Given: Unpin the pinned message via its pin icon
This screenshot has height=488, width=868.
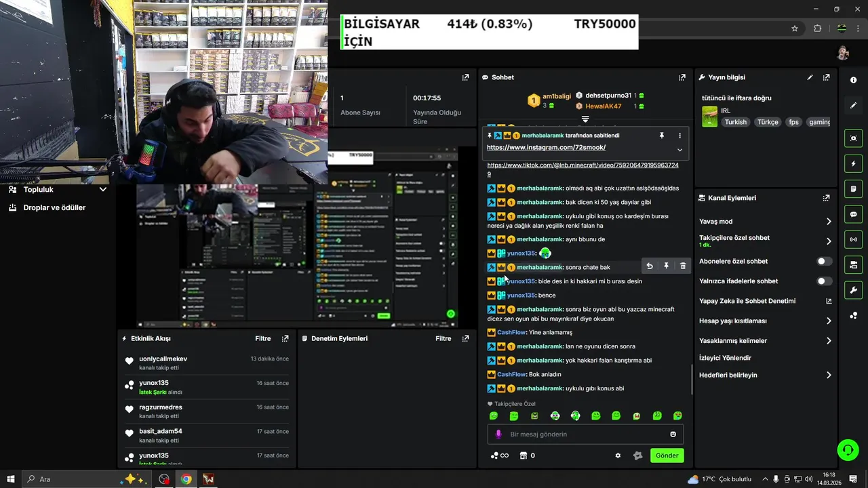Looking at the screenshot, I should (662, 136).
